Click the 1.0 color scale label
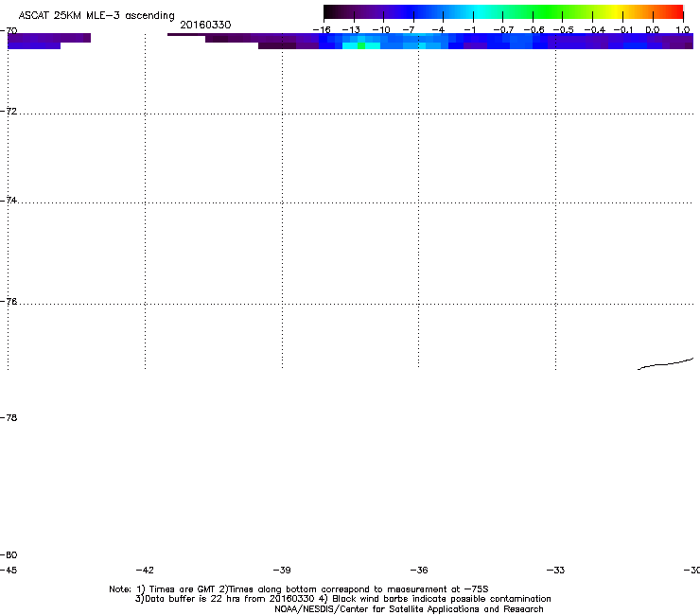700x615 pixels. (x=683, y=30)
